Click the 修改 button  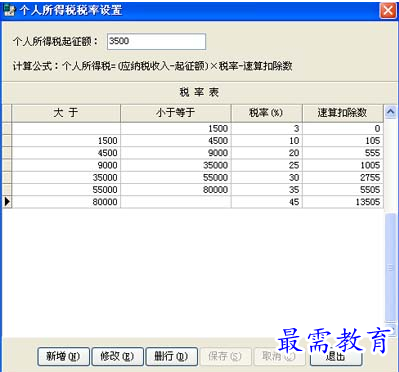click(117, 356)
